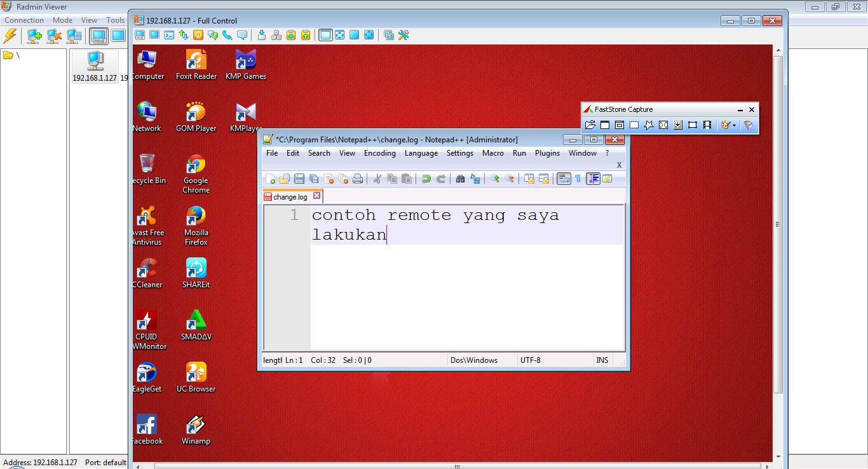Open File Transfer arrows icon in remote toolbar
This screenshot has width=868, height=469.
(184, 35)
